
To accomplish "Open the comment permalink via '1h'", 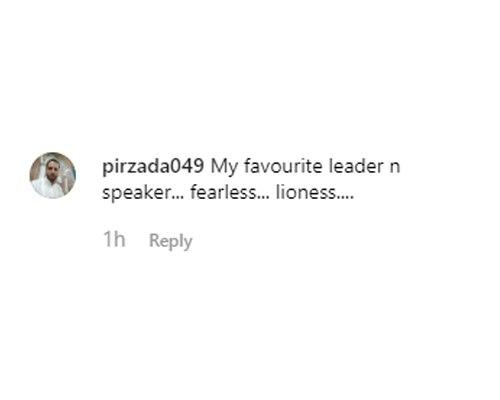I will pyautogui.click(x=114, y=239).
